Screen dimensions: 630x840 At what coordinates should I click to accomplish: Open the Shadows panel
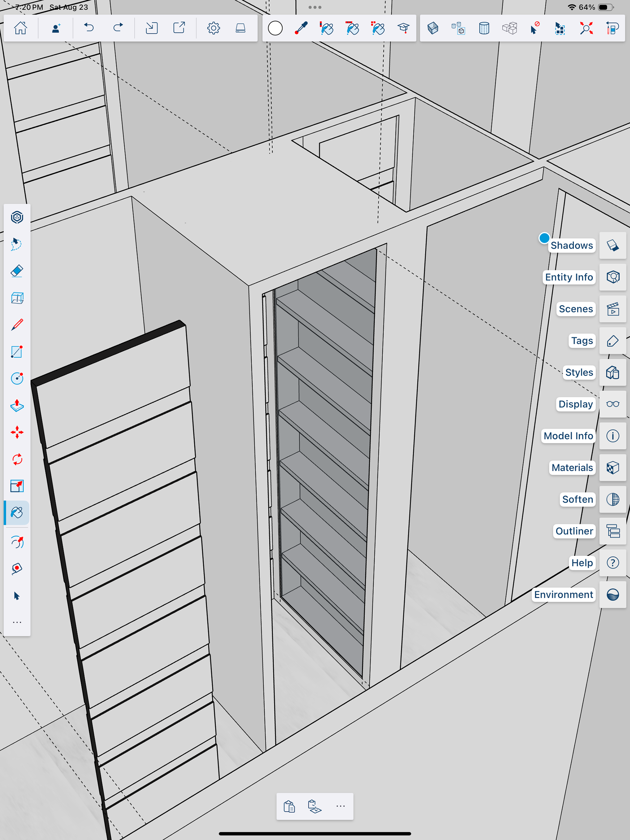(x=613, y=245)
